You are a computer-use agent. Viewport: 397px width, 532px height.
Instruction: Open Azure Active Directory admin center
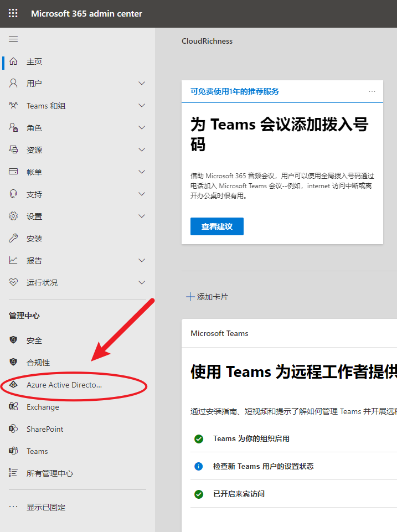click(x=64, y=385)
